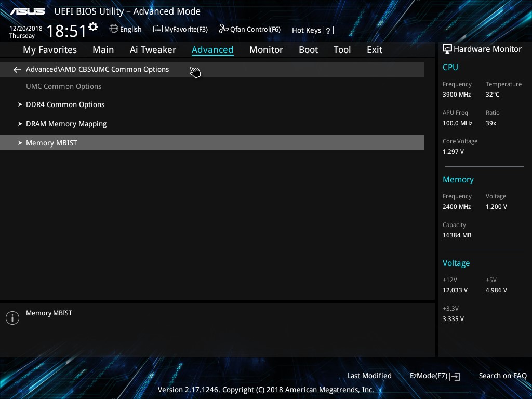Image resolution: width=532 pixels, height=399 pixels.
Task: Click the CPU section heading
Action: click(x=450, y=68)
